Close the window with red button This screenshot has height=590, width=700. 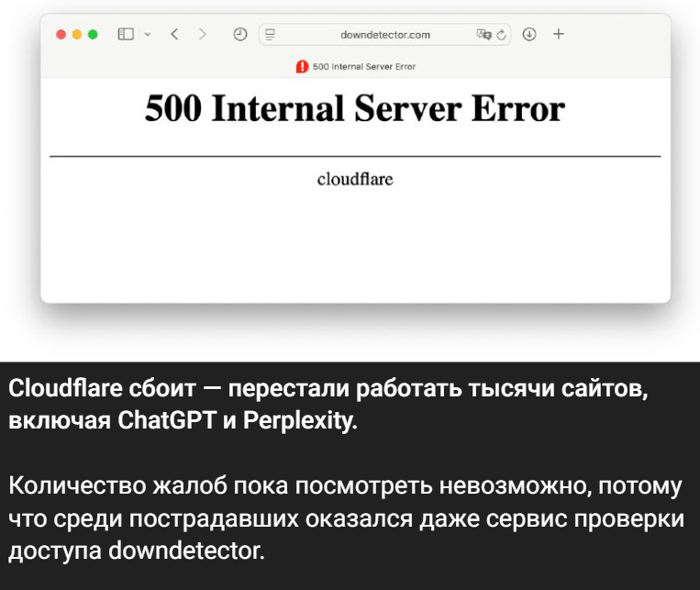[x=61, y=34]
